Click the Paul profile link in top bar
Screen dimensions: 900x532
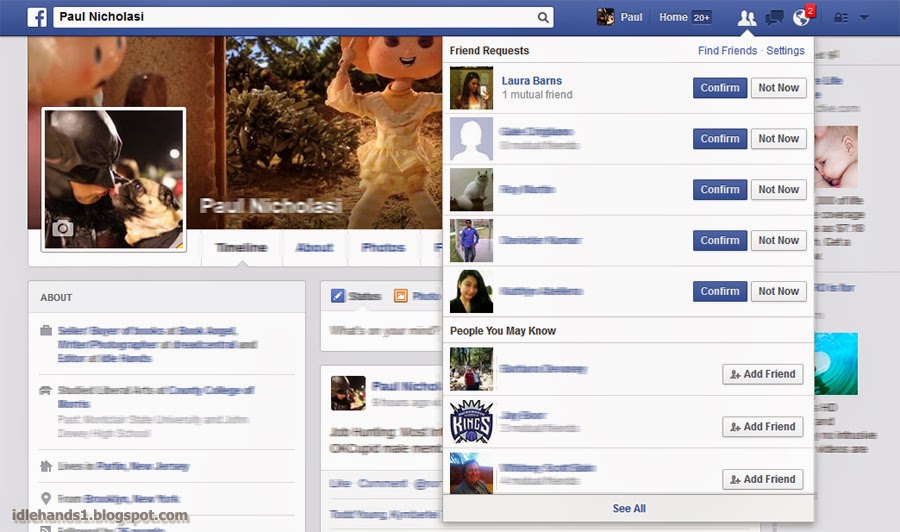pos(631,17)
